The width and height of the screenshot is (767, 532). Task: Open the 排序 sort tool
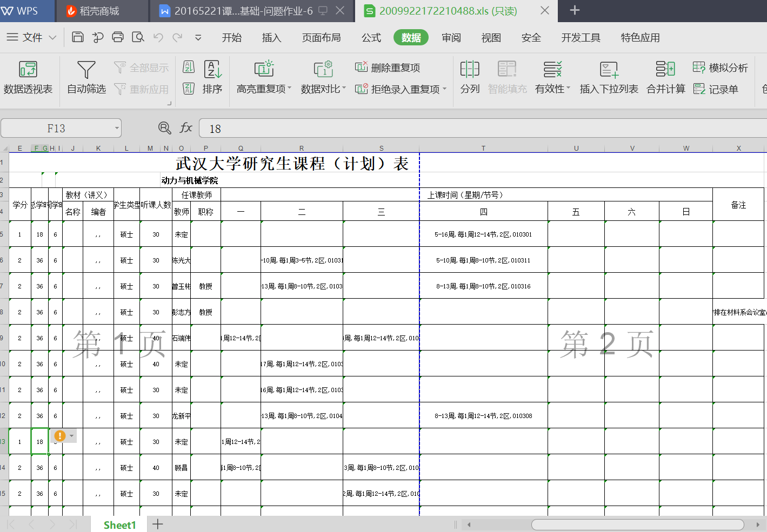(212, 77)
